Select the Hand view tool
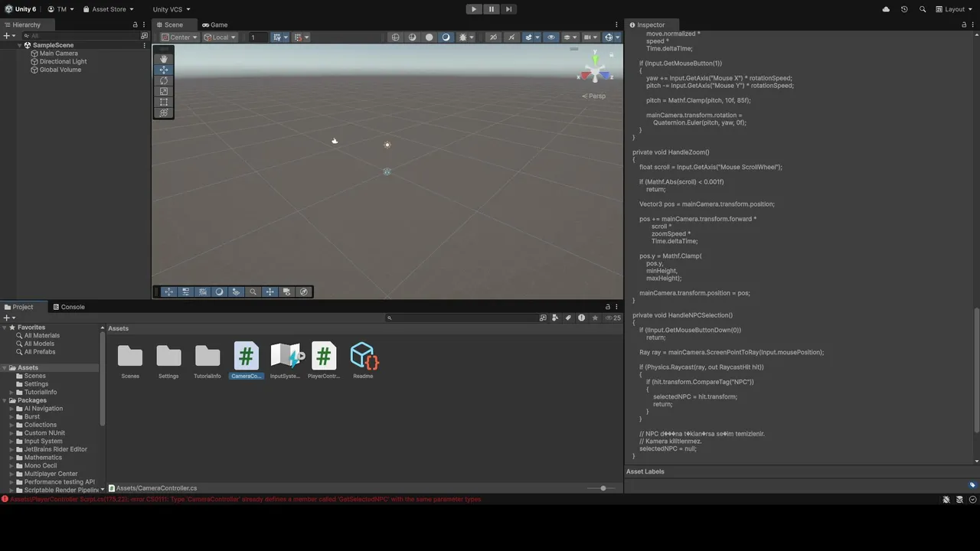Image resolution: width=980 pixels, height=551 pixels. click(163, 59)
